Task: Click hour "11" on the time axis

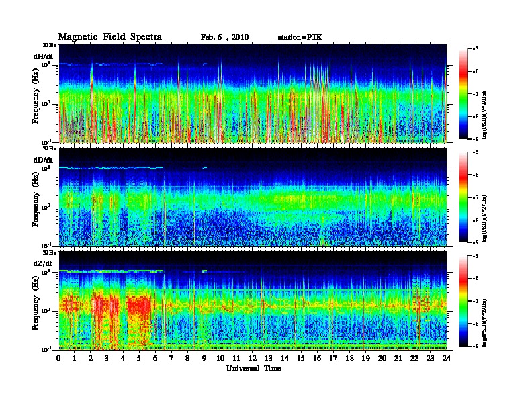Action: (x=236, y=359)
